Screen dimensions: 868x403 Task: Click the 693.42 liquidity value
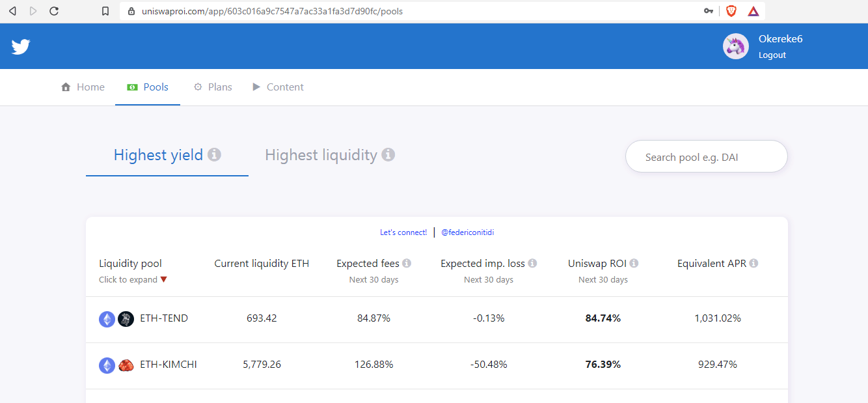[262, 318]
